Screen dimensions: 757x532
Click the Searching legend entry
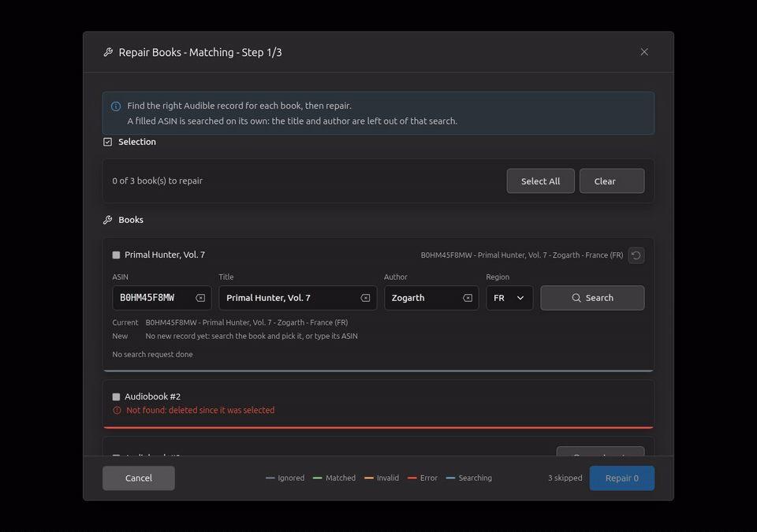pyautogui.click(x=468, y=478)
